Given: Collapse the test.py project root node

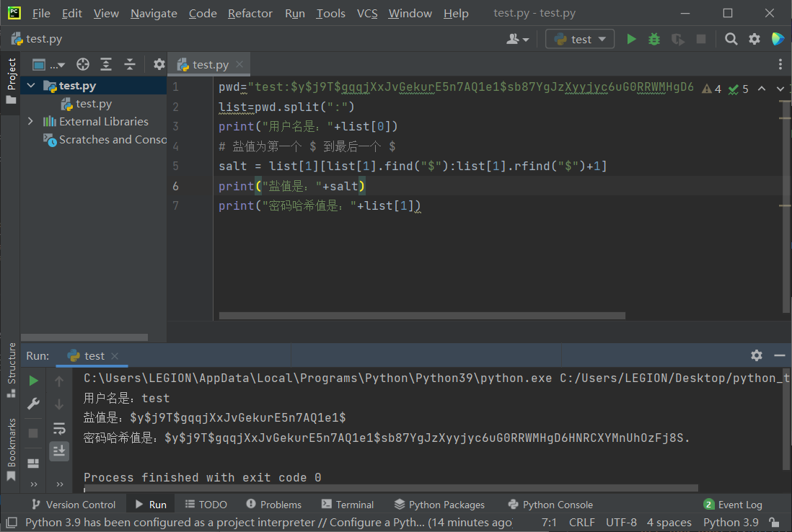Looking at the screenshot, I should coord(31,86).
